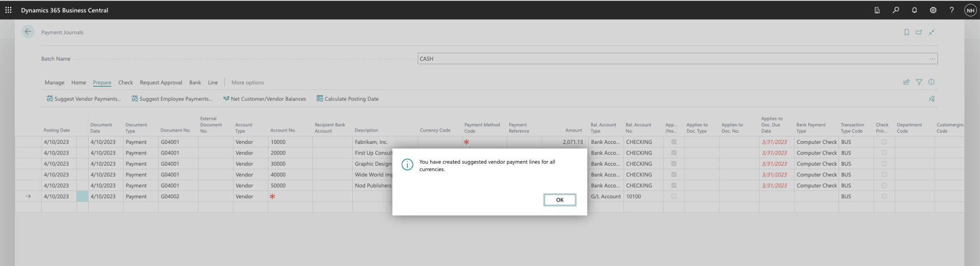Click More options
This screenshot has width=980, height=266.
248,83
